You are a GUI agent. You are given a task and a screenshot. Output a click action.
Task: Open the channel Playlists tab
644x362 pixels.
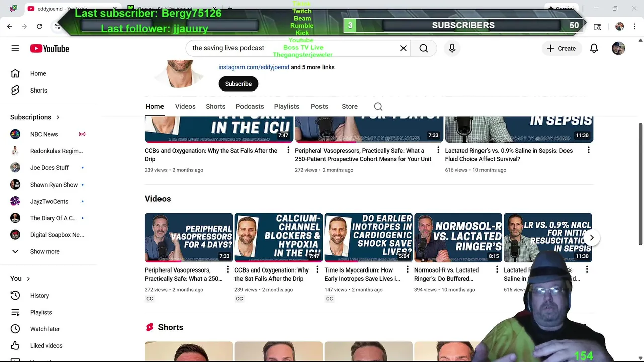coord(287,107)
